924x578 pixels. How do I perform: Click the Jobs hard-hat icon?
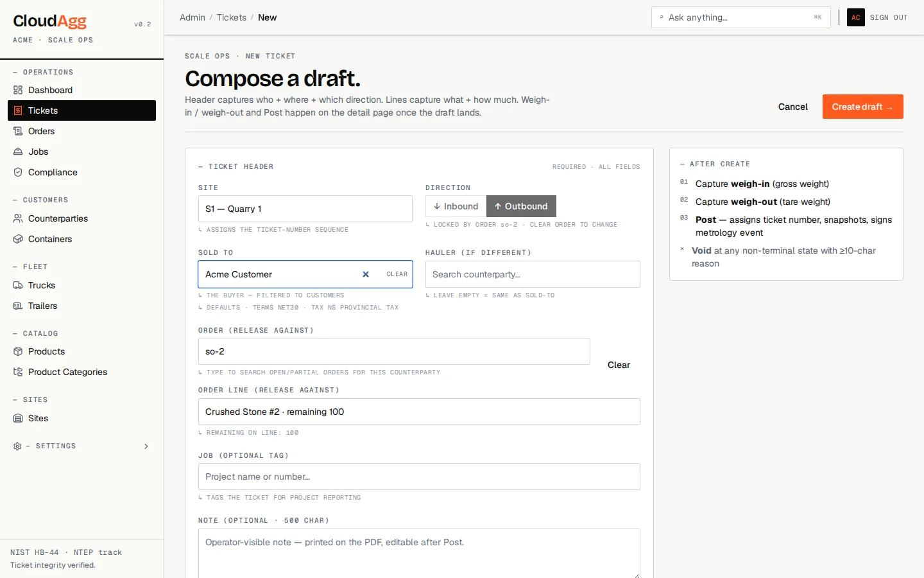[18, 152]
